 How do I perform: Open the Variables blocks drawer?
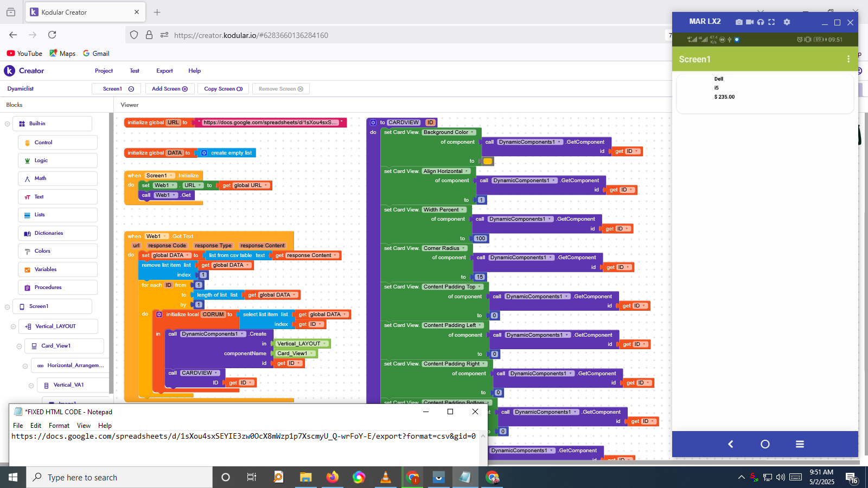[x=58, y=269]
